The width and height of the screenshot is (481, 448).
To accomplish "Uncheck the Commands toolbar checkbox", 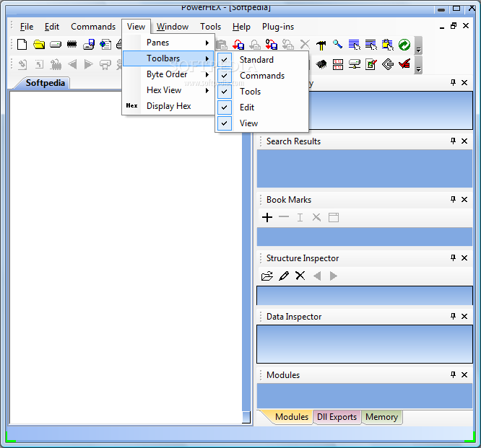I will click(x=225, y=75).
